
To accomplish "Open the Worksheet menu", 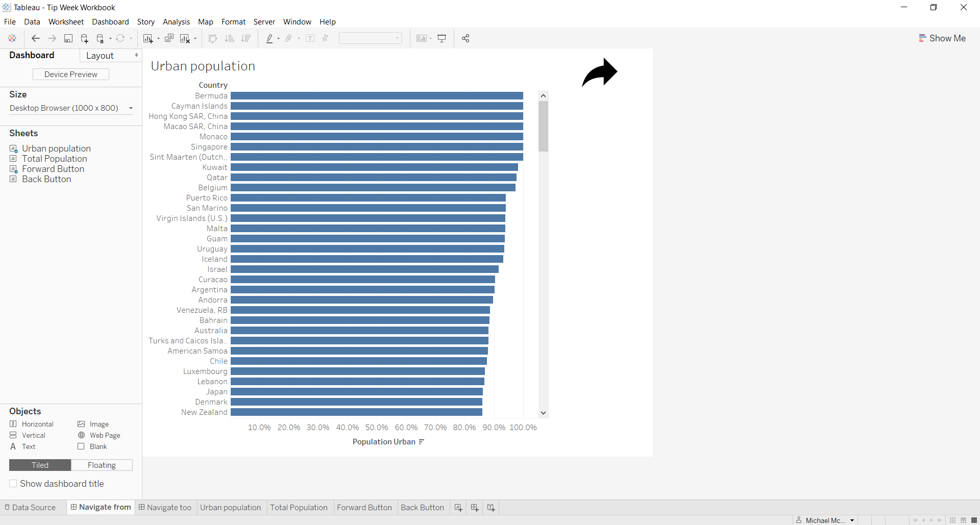I will [66, 22].
